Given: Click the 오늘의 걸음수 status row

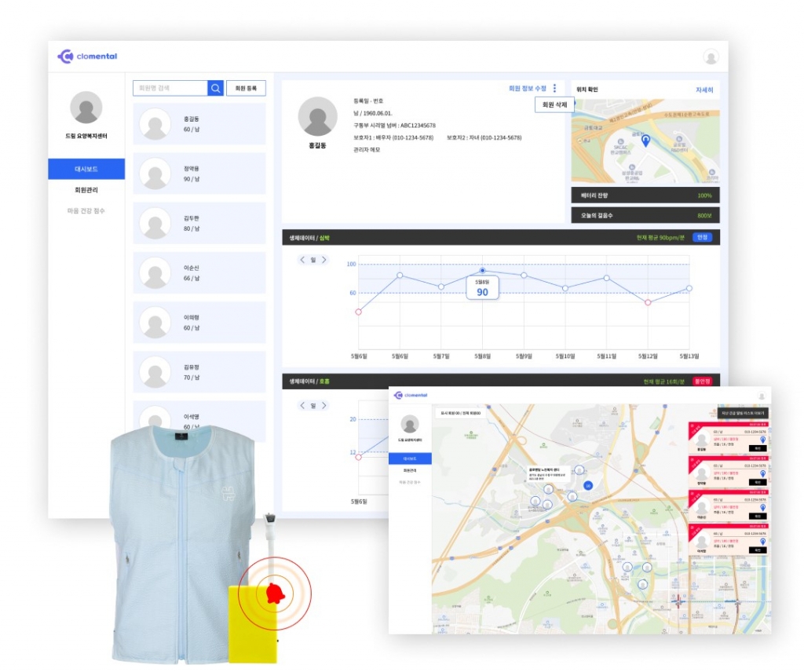Looking at the screenshot, I should pyautogui.click(x=645, y=215).
